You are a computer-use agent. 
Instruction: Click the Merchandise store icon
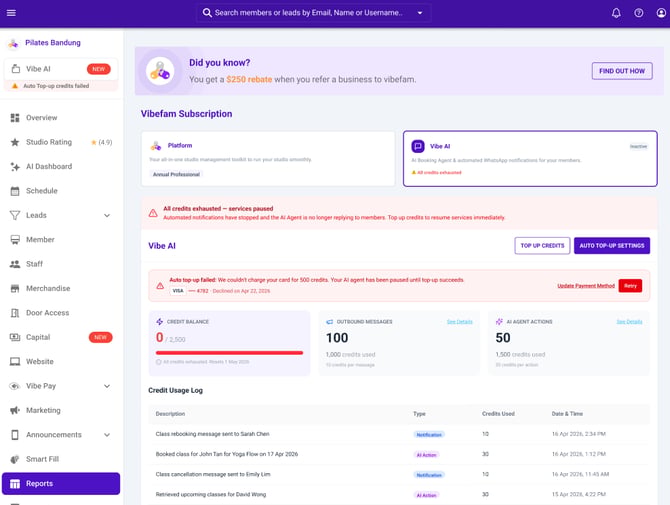point(15,288)
